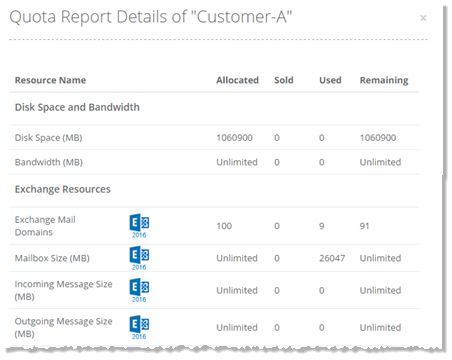The height and width of the screenshot is (360, 452).
Task: Click the Unlimited remaining value for Mailbox Size
Action: [380, 258]
